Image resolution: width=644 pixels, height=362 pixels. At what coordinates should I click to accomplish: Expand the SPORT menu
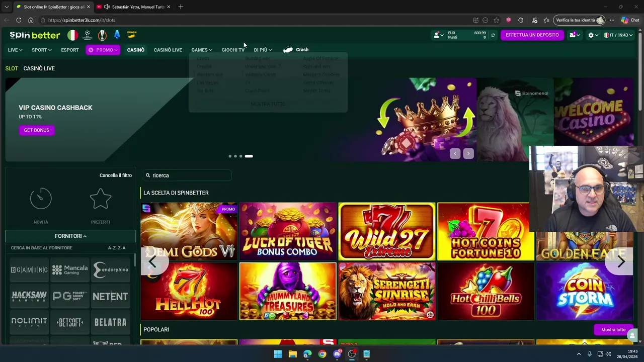[42, 50]
